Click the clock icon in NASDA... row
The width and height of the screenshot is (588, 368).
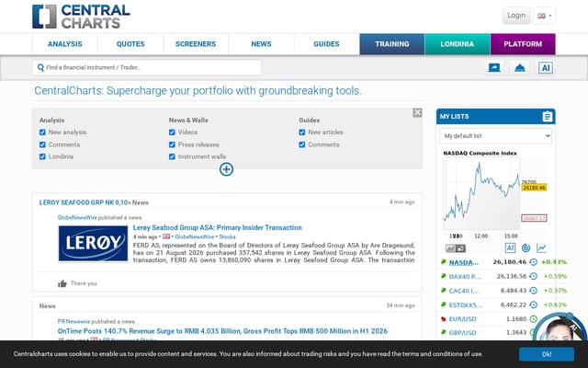[x=533, y=262]
